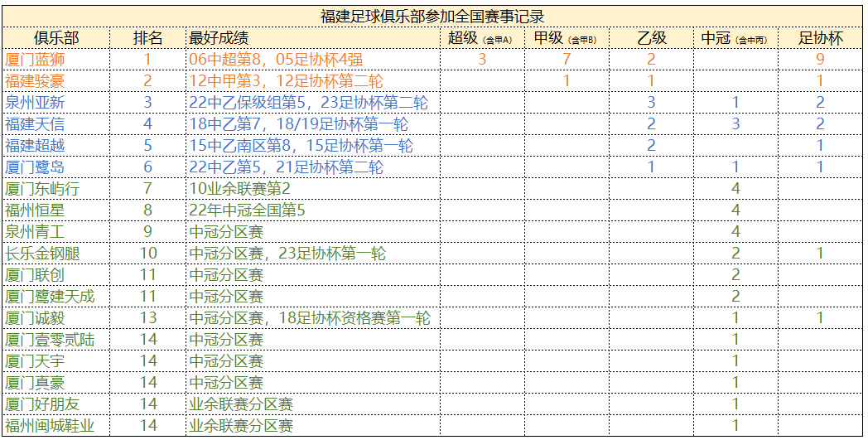868x440 pixels.
Task: Click 厦门蓝狮's 甲级 value 7
Action: pos(567,60)
